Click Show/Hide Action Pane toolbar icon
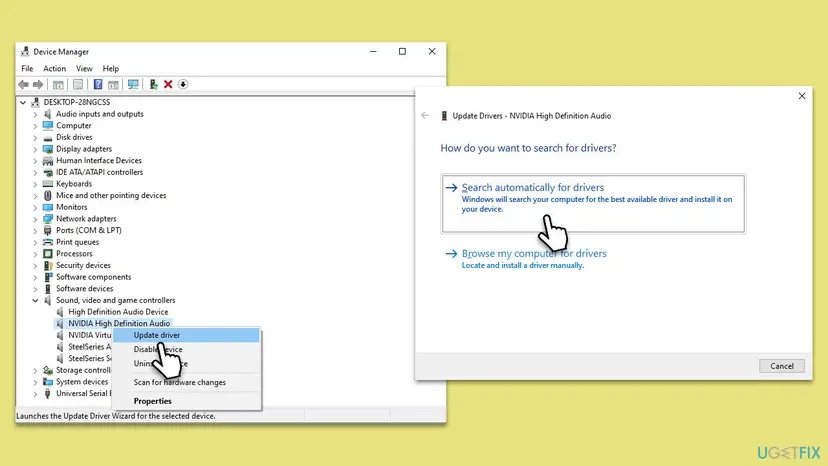 pyautogui.click(x=113, y=85)
